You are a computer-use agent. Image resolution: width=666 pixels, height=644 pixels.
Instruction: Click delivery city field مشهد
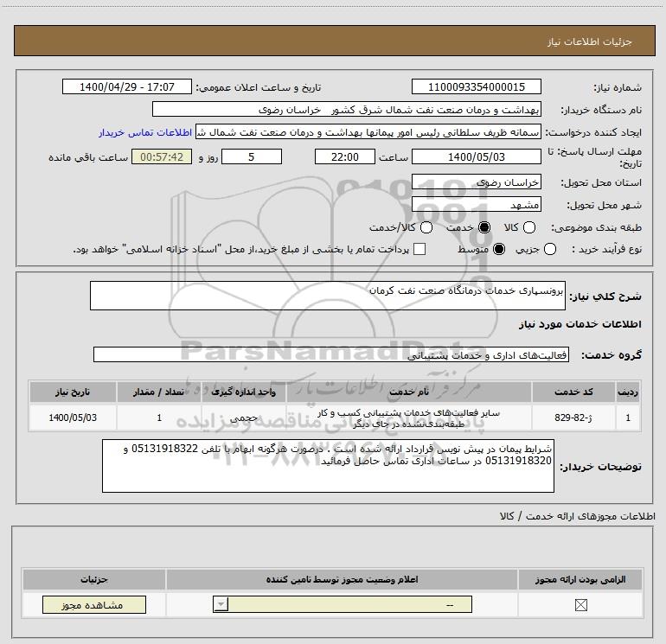[476, 205]
